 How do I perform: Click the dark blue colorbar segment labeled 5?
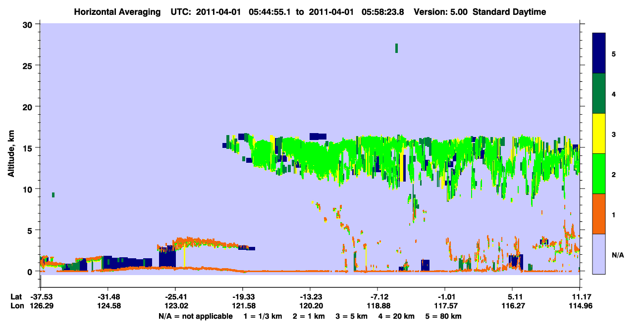coord(599,53)
